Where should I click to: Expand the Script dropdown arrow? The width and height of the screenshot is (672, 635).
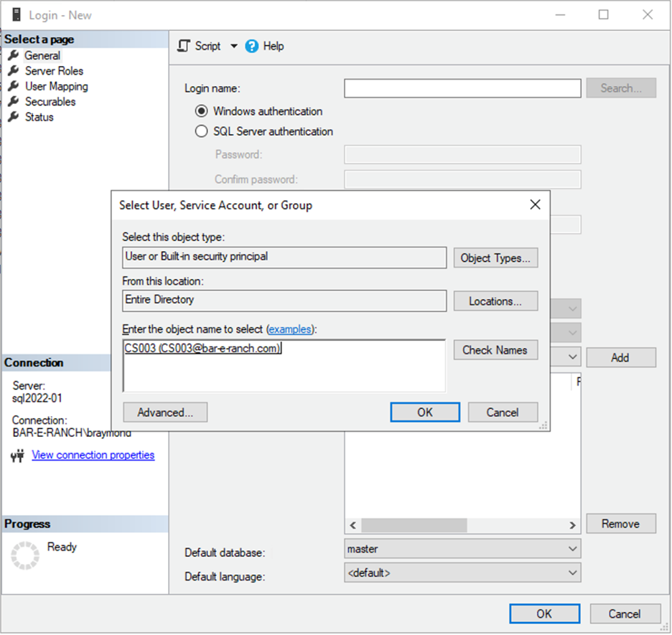pyautogui.click(x=233, y=46)
